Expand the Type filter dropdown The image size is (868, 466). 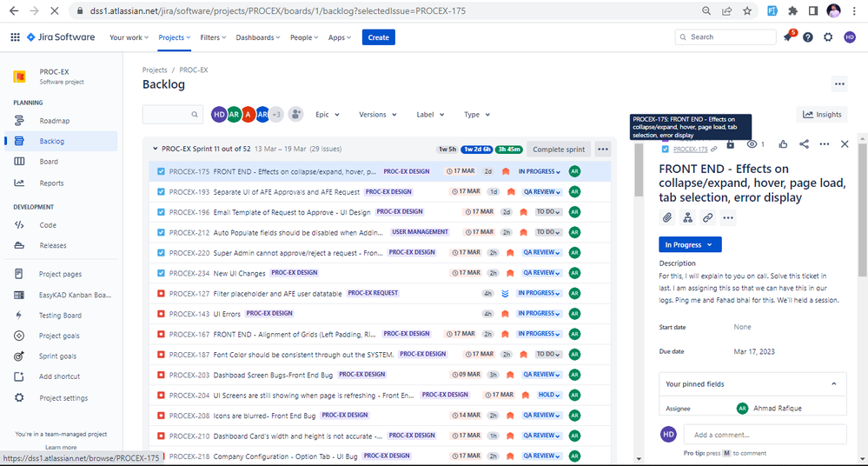coord(477,115)
